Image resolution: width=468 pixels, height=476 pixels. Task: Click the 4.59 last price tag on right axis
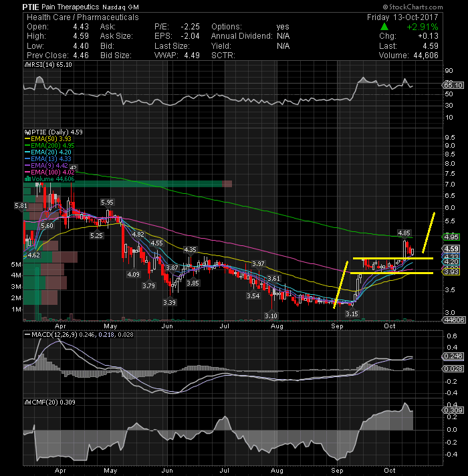451,249
